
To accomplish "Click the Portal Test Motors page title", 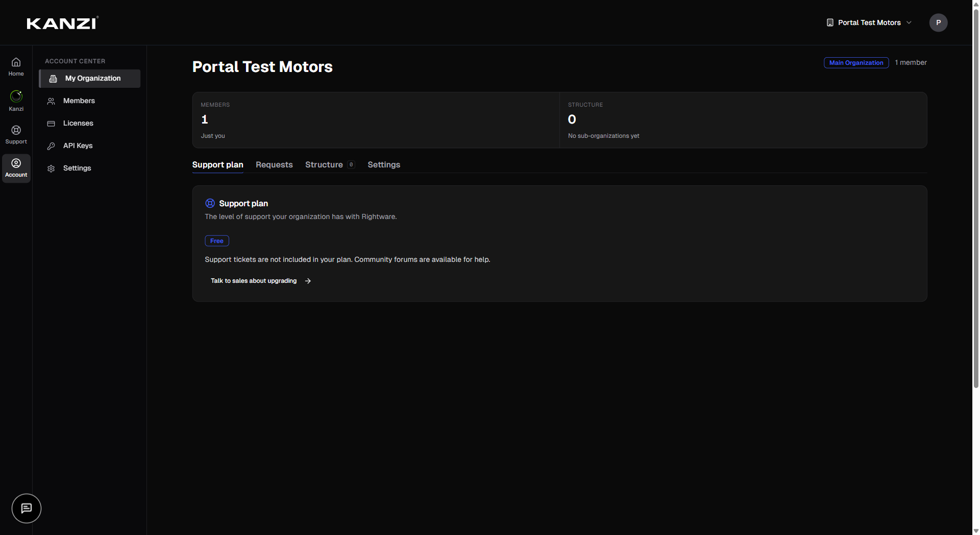I will 262,67.
